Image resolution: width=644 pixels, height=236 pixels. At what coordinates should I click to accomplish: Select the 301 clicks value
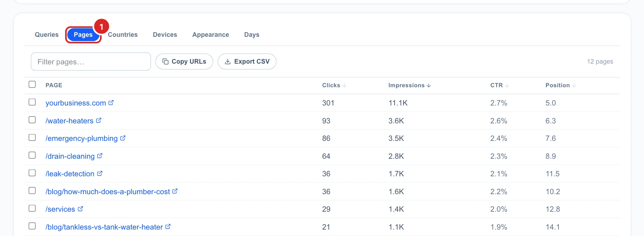point(328,103)
